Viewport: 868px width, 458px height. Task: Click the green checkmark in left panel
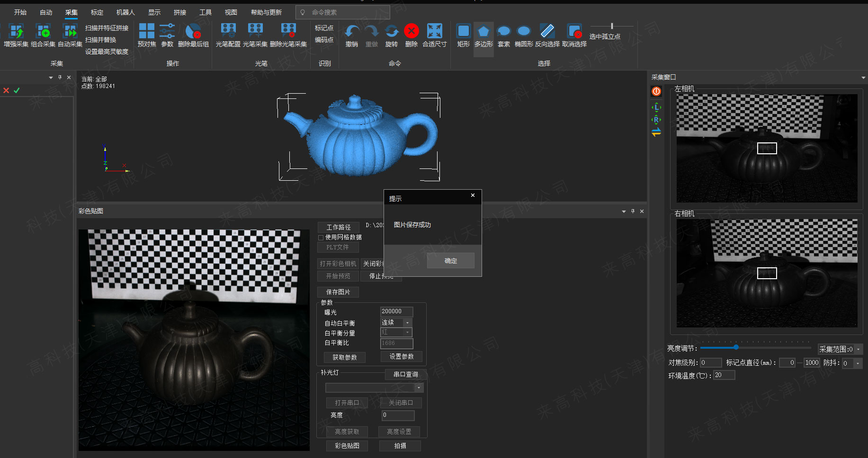pyautogui.click(x=17, y=90)
